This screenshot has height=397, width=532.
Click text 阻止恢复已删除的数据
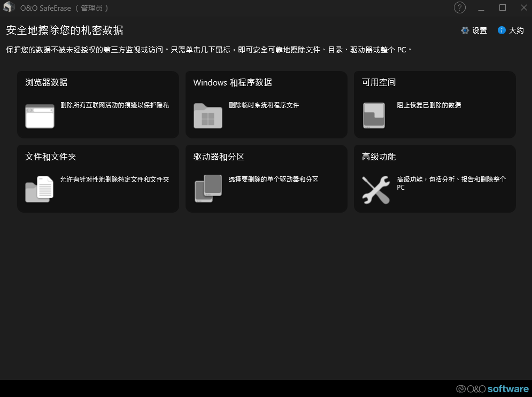coord(429,105)
